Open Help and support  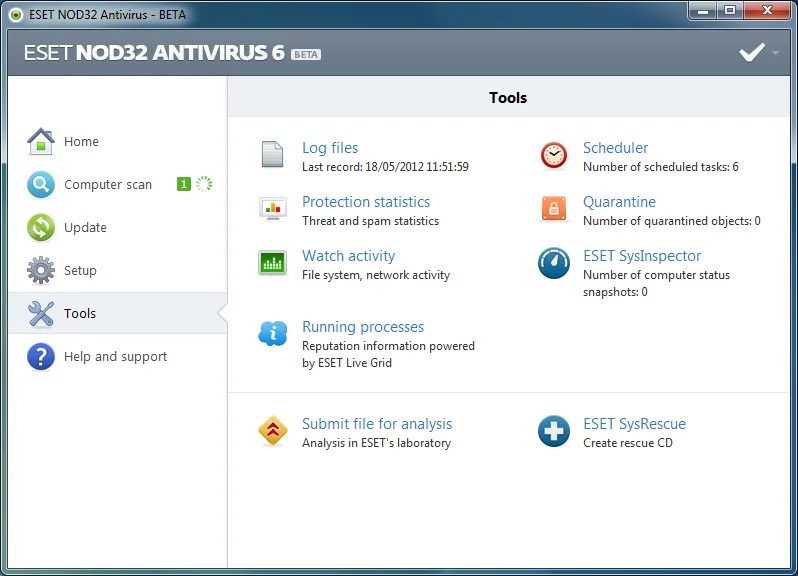118,356
